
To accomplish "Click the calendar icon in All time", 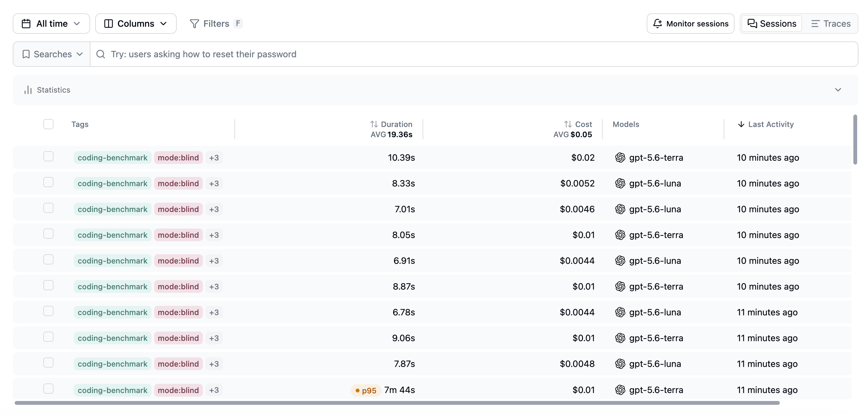I will pyautogui.click(x=26, y=24).
